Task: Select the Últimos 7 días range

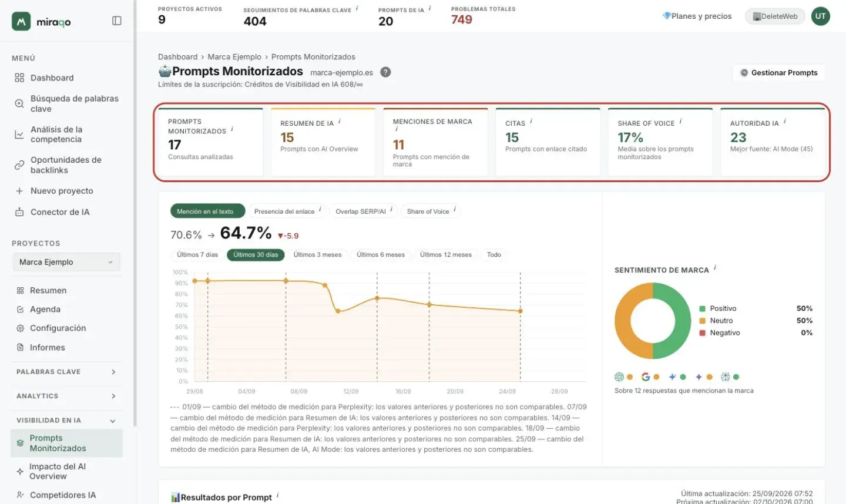Action: pyautogui.click(x=197, y=255)
